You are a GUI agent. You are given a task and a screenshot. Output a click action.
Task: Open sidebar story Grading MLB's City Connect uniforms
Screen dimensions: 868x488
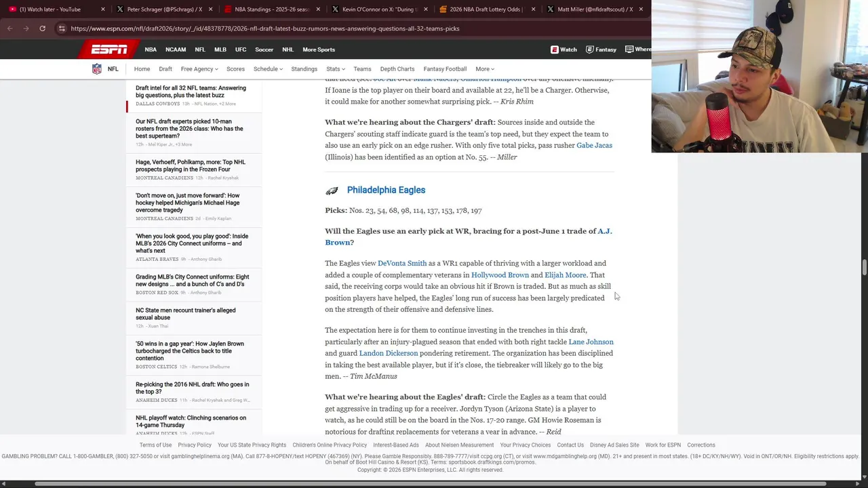coord(192,281)
